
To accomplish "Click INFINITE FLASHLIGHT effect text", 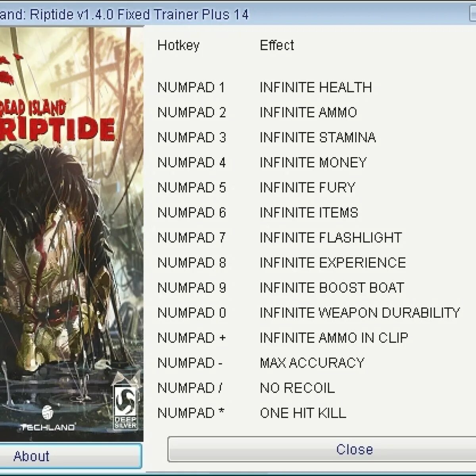I will (331, 237).
